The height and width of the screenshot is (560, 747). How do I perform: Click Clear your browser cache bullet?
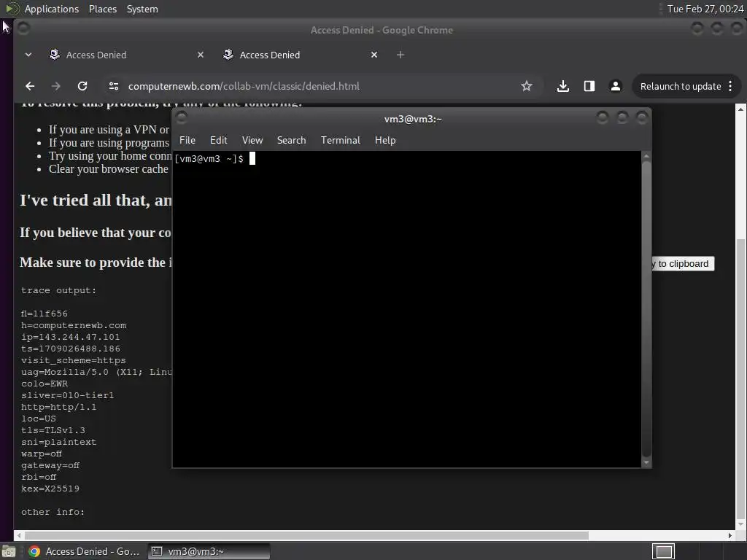point(108,169)
